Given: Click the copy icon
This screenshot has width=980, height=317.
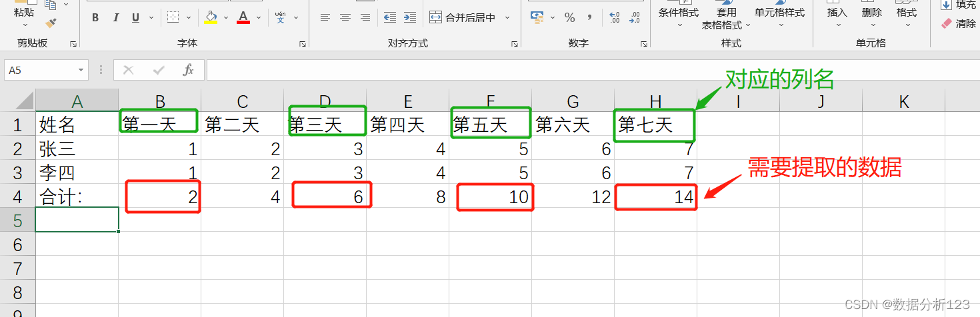Looking at the screenshot, I should click(x=50, y=5).
